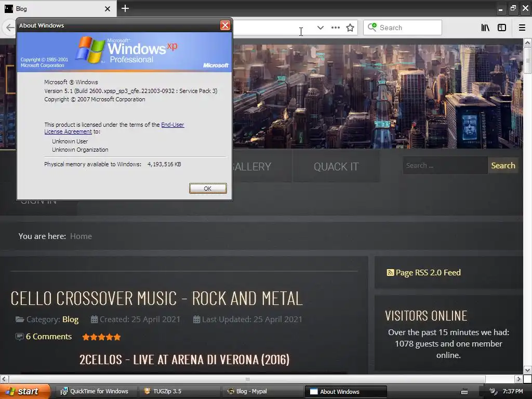532x399 pixels.
Task: Open the Page RSS 2.0 Feed link
Action: [x=428, y=272]
